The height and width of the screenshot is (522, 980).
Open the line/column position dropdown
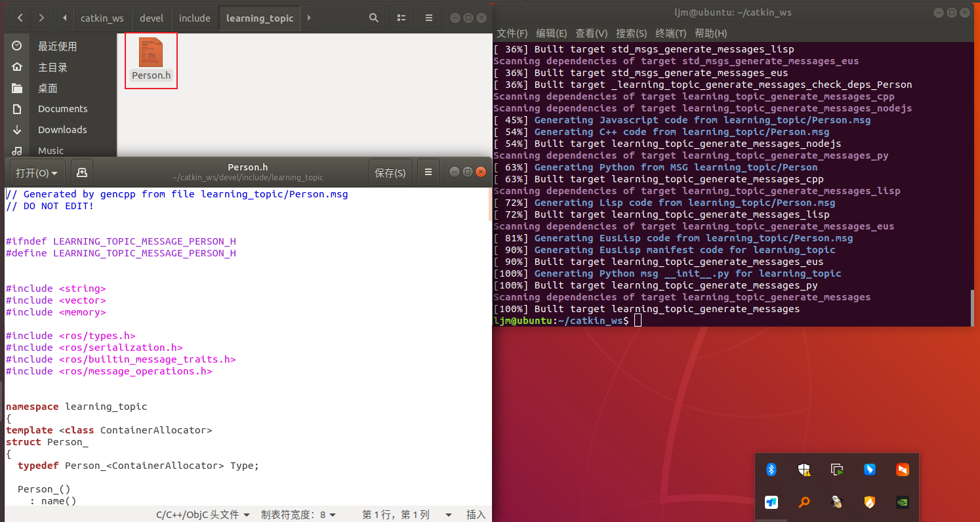(x=407, y=515)
